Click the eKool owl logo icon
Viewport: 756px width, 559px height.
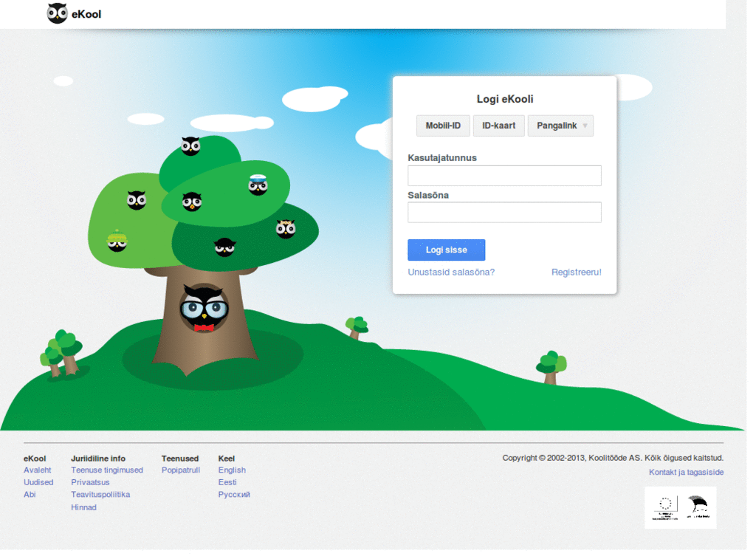[57, 13]
